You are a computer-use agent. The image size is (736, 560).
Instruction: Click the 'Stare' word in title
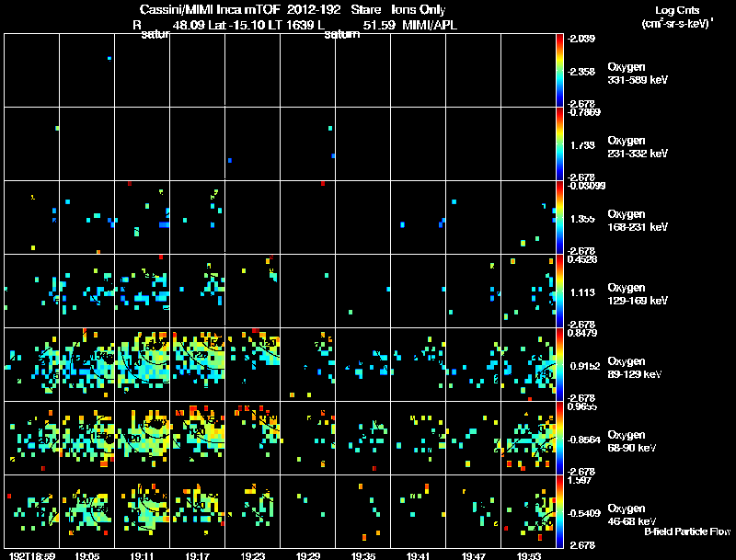tap(365, 10)
